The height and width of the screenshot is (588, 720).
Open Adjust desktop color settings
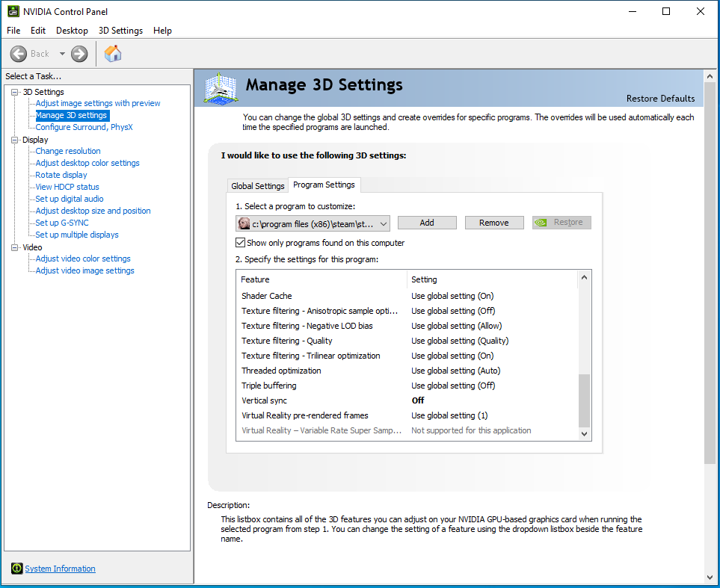87,163
